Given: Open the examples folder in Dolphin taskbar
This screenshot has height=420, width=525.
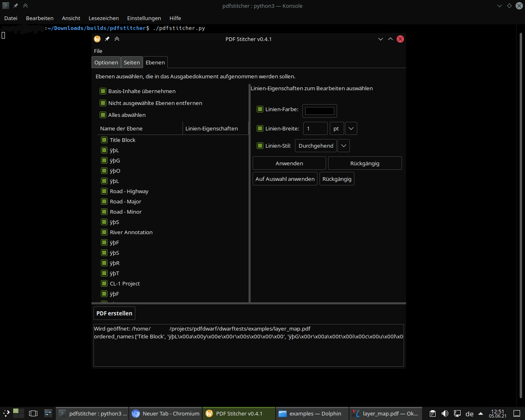Looking at the screenshot, I should pos(312,413).
